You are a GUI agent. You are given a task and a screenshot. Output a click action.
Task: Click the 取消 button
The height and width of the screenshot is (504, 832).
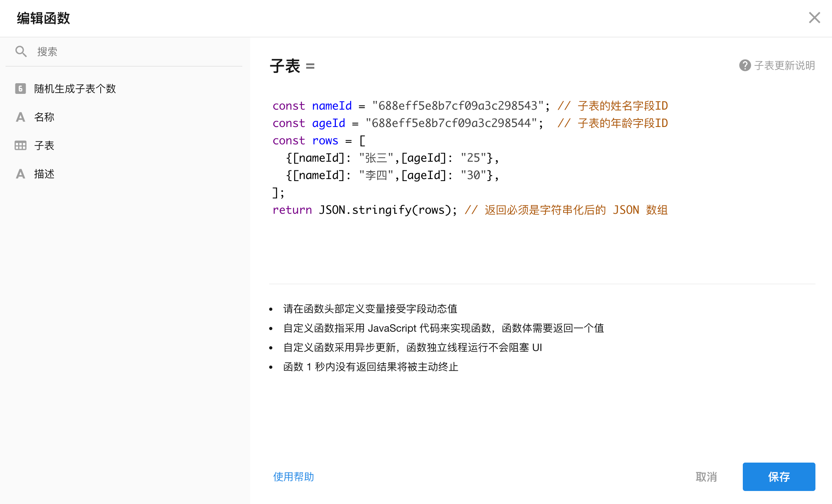(x=706, y=477)
